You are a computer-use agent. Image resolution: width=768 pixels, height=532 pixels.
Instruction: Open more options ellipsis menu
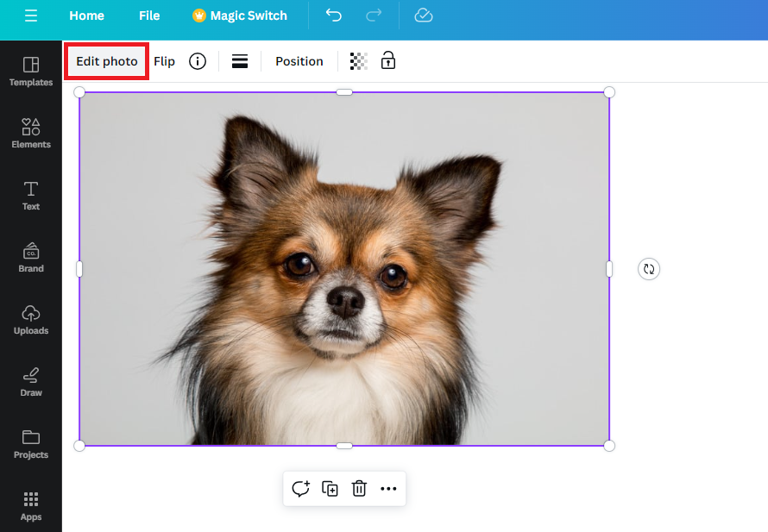pos(388,488)
